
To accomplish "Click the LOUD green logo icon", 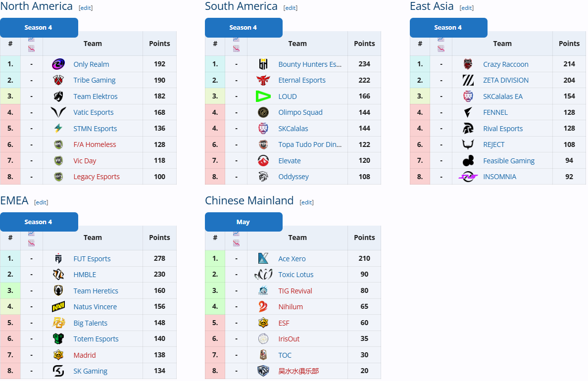I will pyautogui.click(x=263, y=96).
